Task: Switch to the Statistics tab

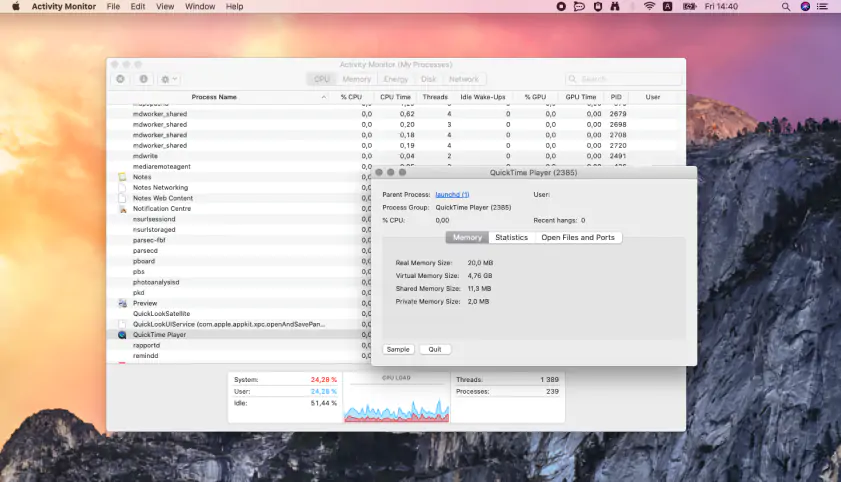Action: click(511, 238)
